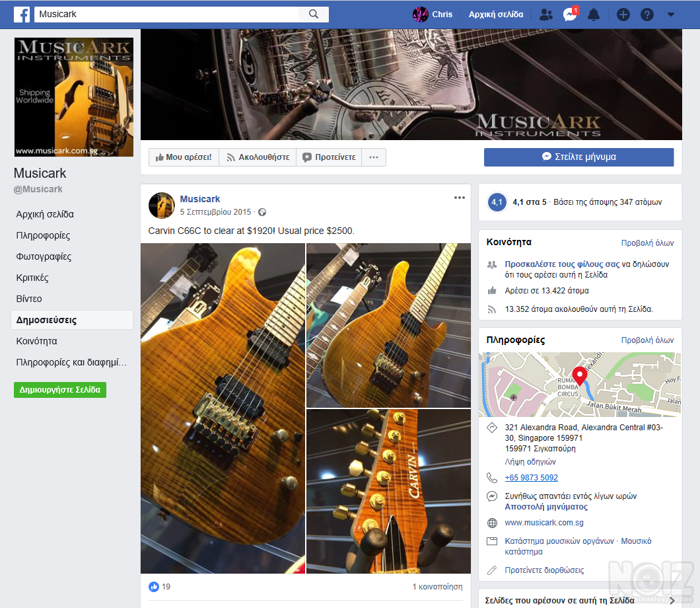700x608 pixels.
Task: Toggle the Μου αρέσει! like button
Action: [x=184, y=157]
